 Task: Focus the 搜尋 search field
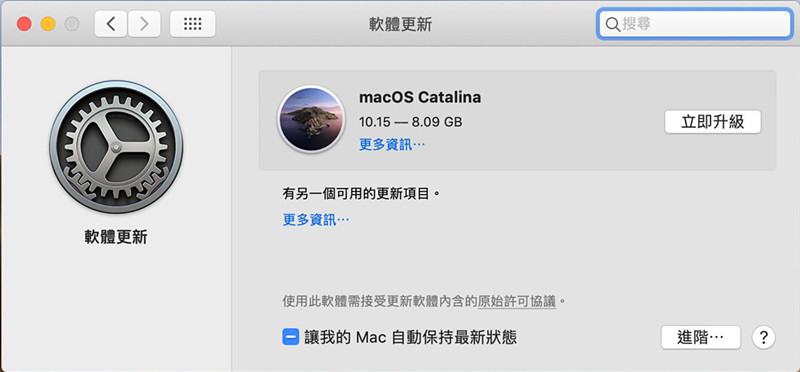[x=695, y=24]
